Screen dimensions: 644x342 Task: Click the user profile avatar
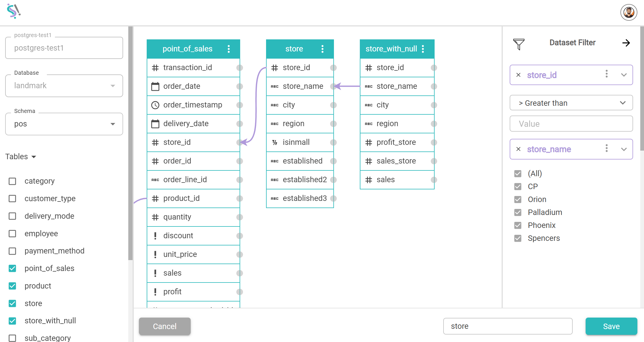(628, 13)
